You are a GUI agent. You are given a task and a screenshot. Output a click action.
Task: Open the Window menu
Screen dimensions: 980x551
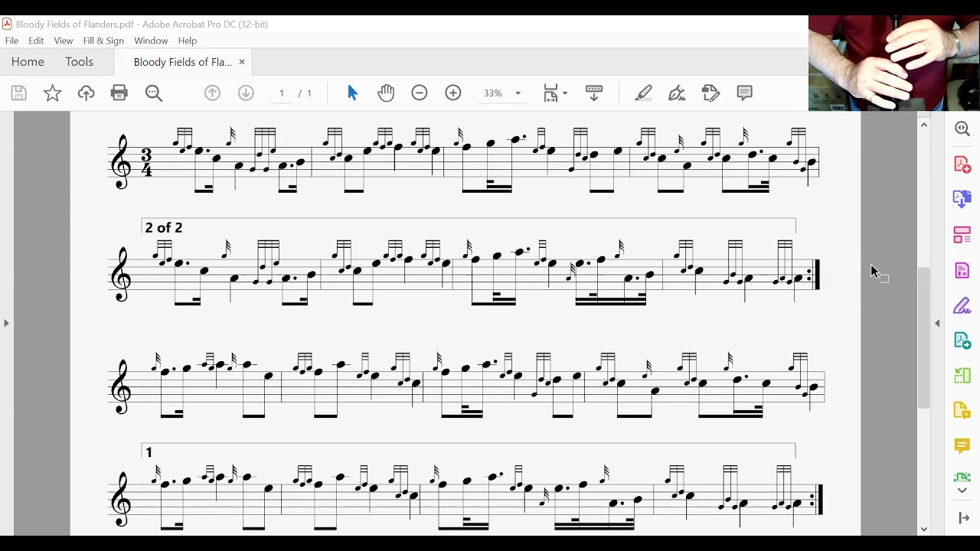(x=151, y=41)
